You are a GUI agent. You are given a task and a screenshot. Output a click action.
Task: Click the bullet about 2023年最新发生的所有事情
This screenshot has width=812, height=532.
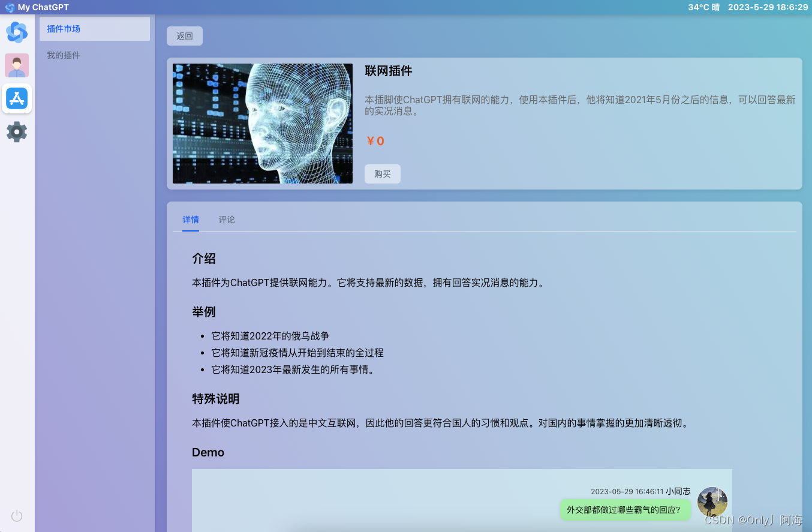click(294, 369)
